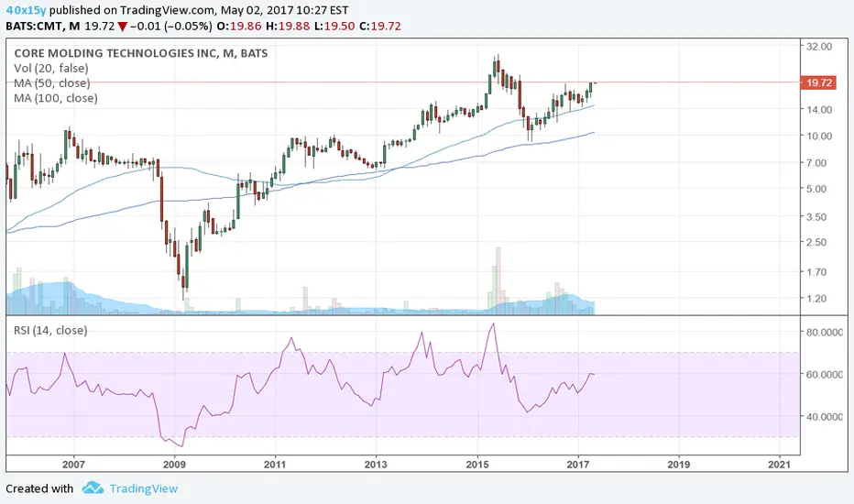Click the 1.70 price axis label

(x=816, y=272)
